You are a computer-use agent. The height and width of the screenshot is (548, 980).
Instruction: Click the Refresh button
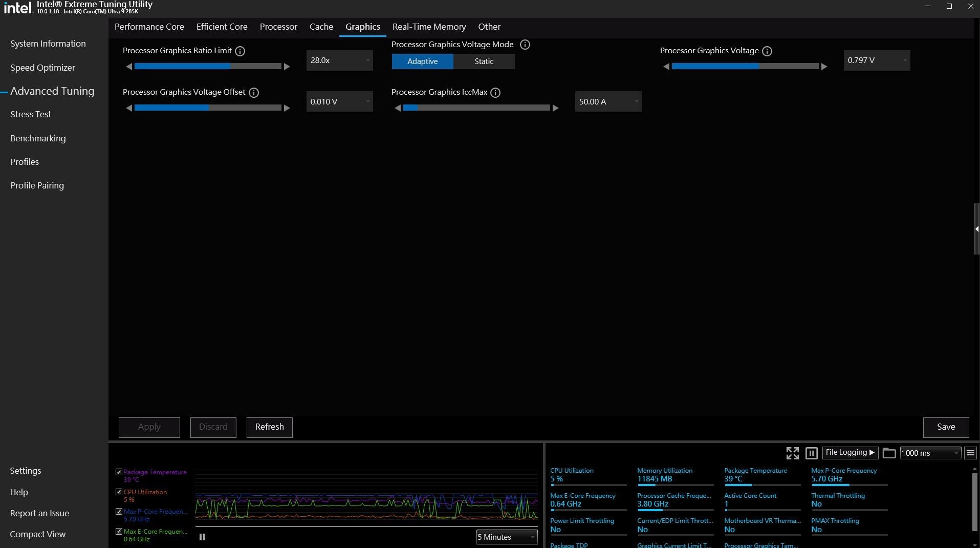pos(270,427)
